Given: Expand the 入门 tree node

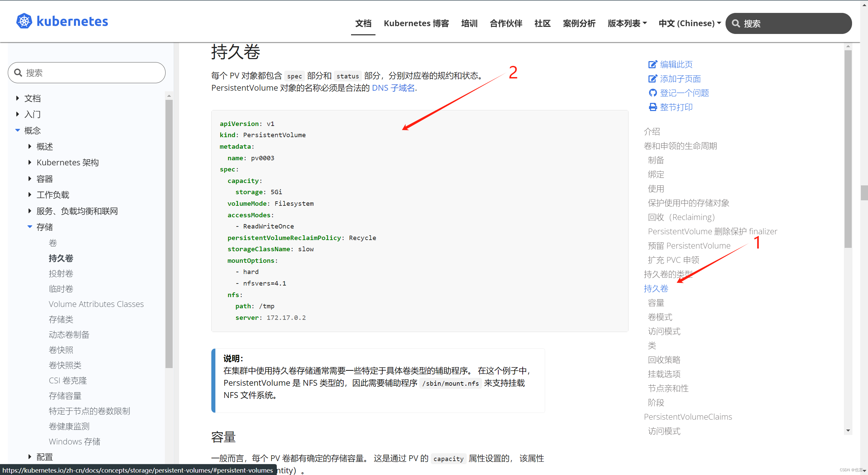Looking at the screenshot, I should (x=18, y=114).
